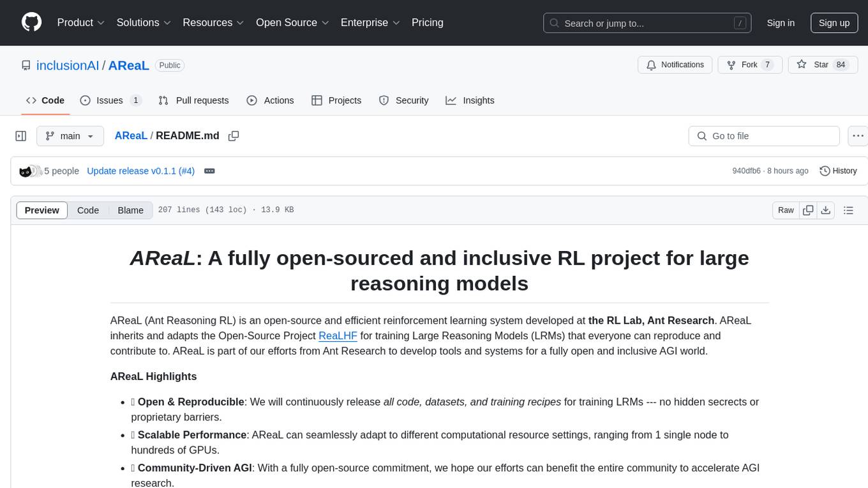The image size is (868, 488).
Task: Expand the Open Source menu
Action: tap(292, 22)
